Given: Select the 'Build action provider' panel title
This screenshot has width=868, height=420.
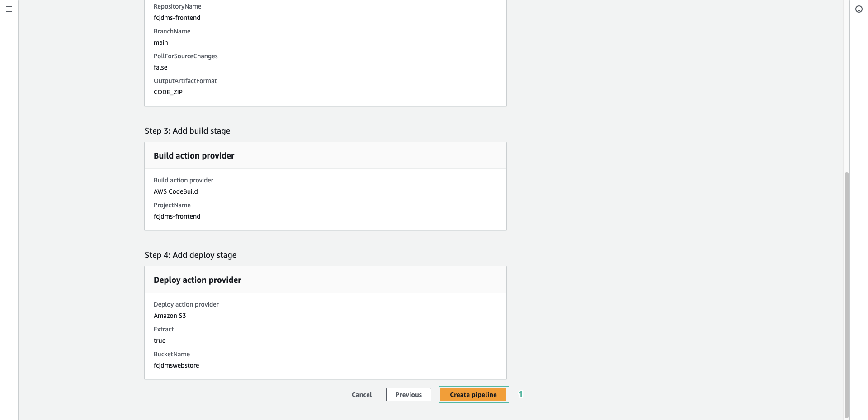Looking at the screenshot, I should (194, 156).
